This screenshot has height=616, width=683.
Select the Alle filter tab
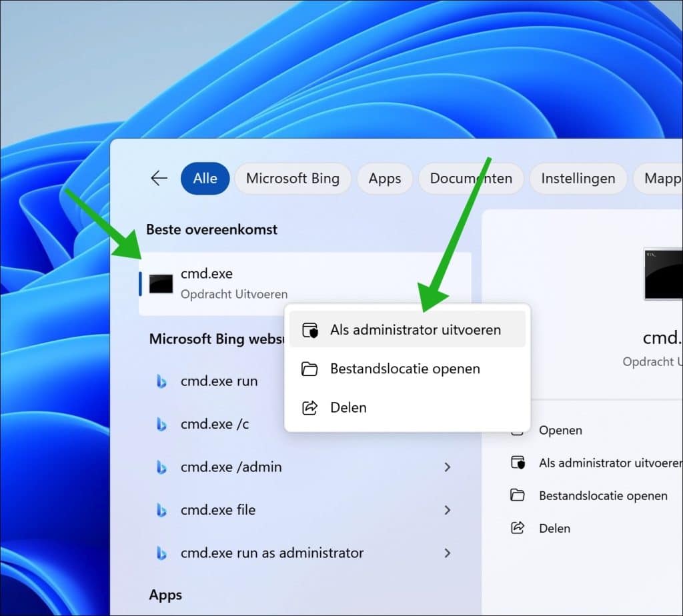pos(205,179)
